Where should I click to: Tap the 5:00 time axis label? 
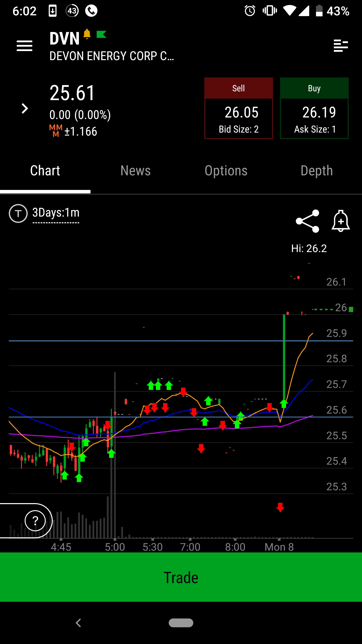click(x=115, y=547)
